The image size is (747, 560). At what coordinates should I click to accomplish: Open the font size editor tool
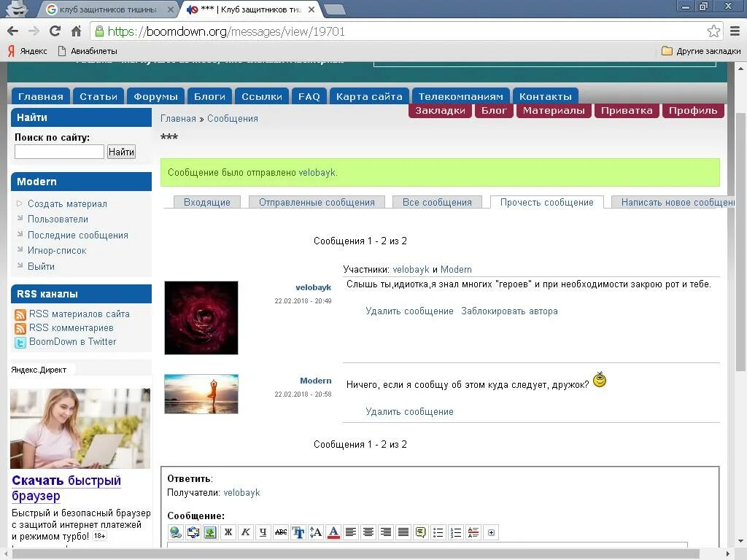316,532
